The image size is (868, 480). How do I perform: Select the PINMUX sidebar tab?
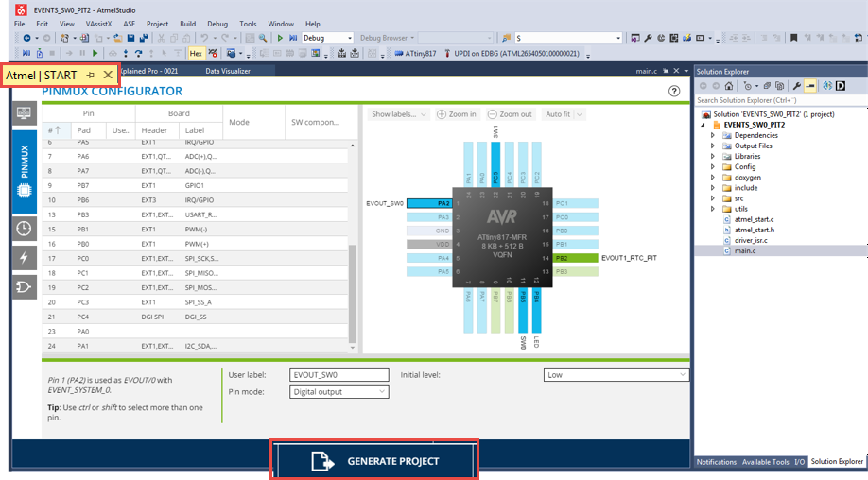pyautogui.click(x=24, y=172)
